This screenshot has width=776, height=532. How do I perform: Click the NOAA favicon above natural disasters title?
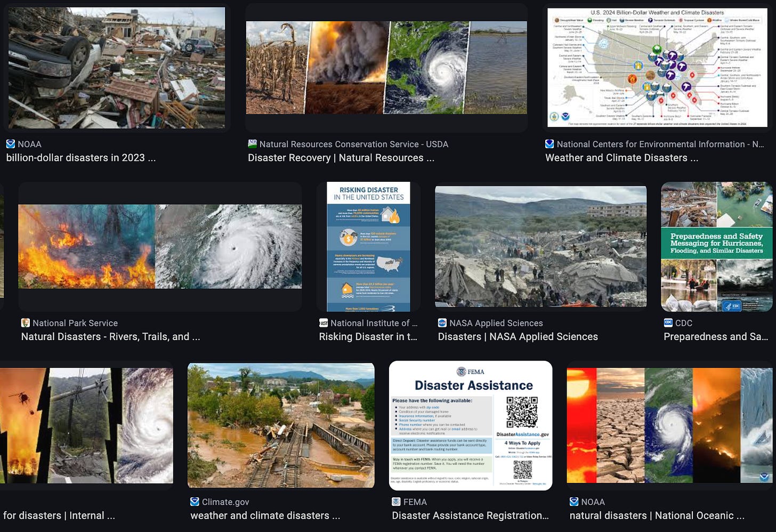tap(574, 502)
